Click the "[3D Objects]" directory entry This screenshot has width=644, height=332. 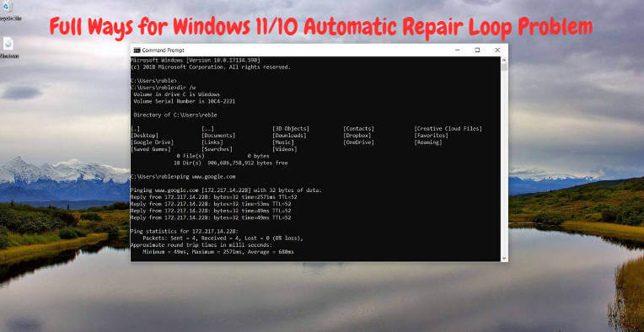(x=291, y=128)
